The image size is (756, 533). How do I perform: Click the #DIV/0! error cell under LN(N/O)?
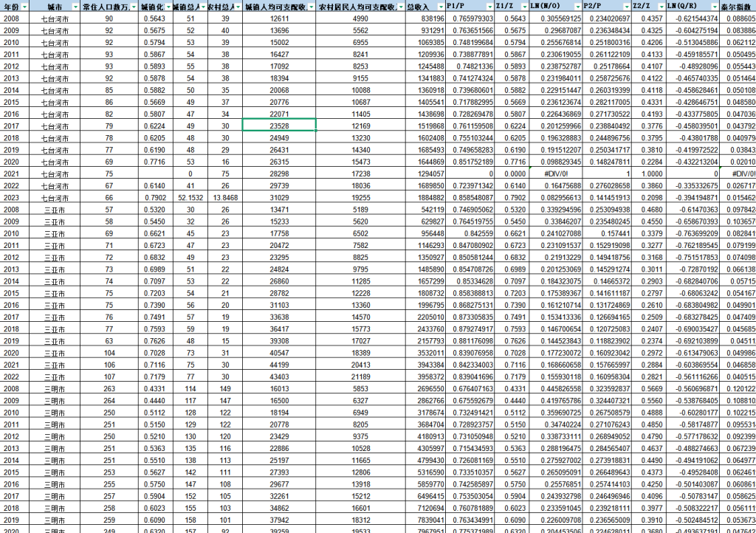pos(554,173)
